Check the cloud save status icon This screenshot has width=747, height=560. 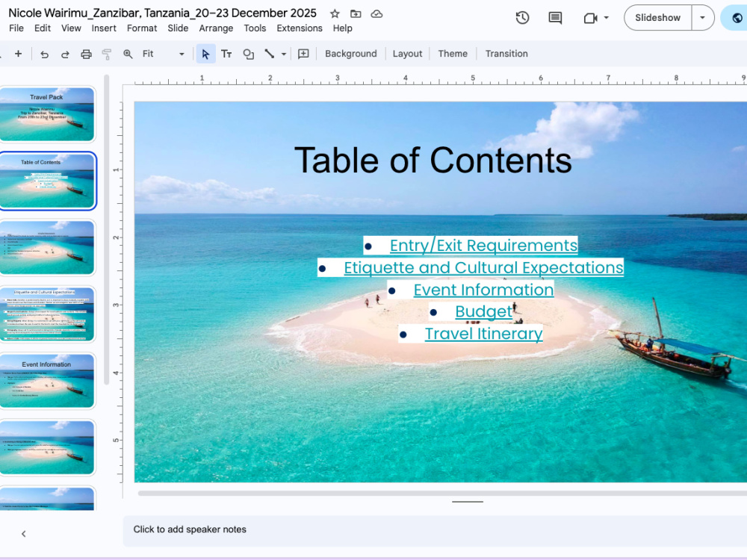tap(376, 13)
